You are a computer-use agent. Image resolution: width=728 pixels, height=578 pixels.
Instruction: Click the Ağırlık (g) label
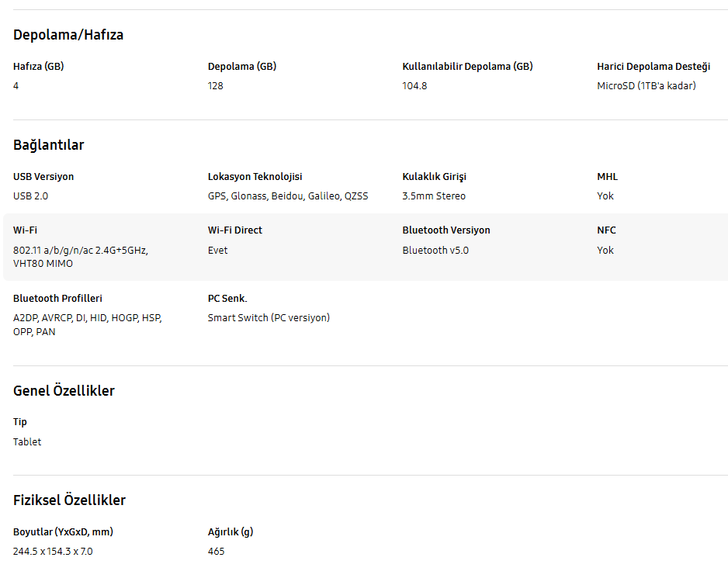231,532
